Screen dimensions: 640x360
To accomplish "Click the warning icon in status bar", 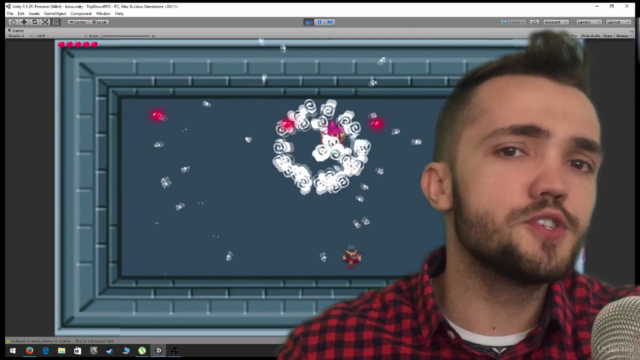I will coord(8,341).
